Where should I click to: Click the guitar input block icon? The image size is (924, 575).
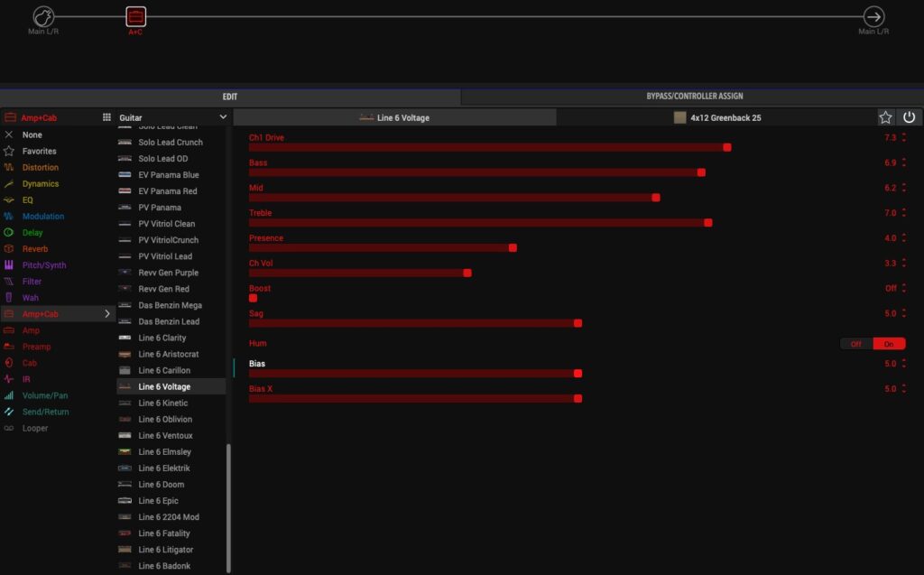[x=43, y=16]
